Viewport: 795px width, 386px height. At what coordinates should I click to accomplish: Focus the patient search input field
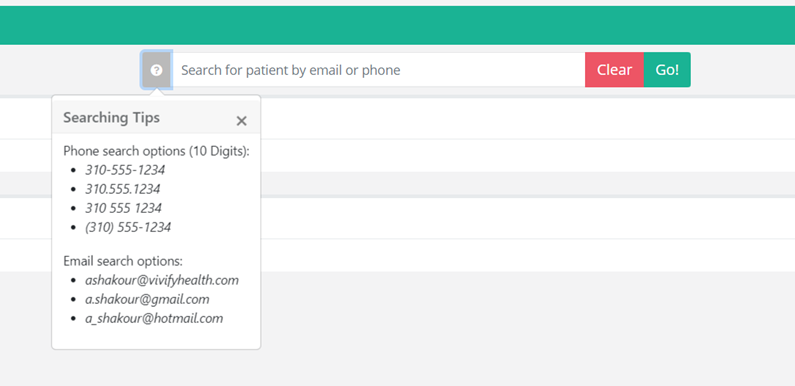tap(378, 70)
